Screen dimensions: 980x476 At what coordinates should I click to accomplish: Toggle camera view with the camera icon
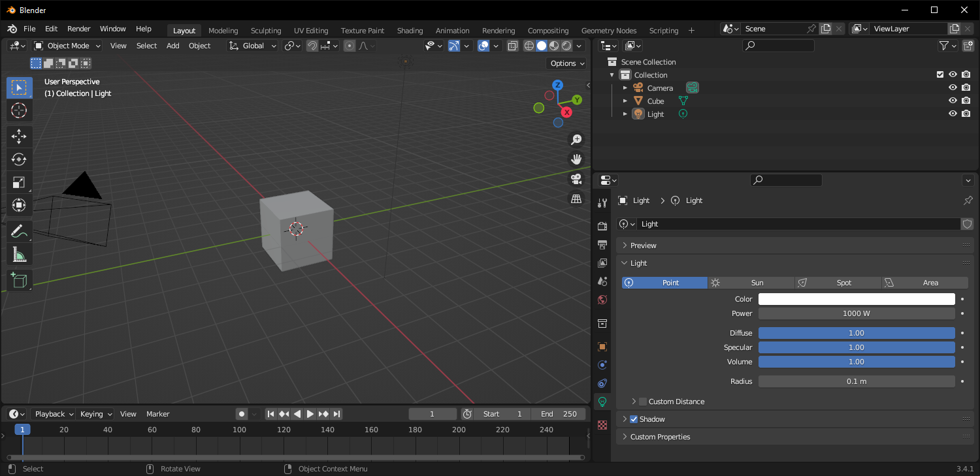(576, 179)
